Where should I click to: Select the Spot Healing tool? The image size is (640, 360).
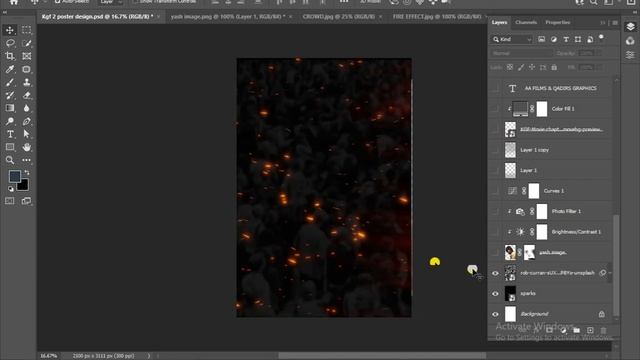[27, 69]
